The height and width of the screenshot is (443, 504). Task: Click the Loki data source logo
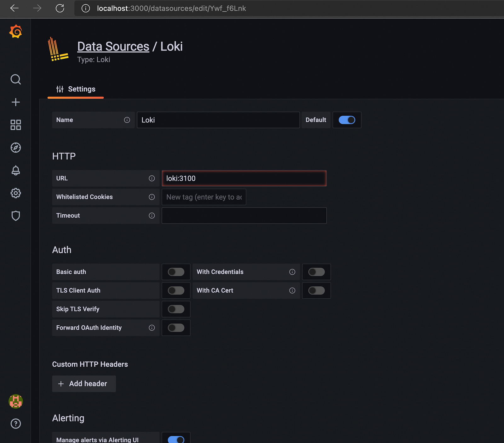click(58, 49)
